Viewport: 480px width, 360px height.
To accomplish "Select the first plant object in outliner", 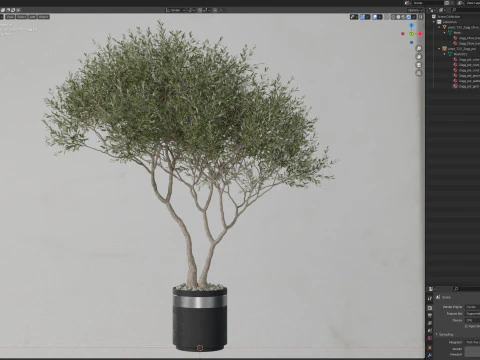I will [x=463, y=27].
